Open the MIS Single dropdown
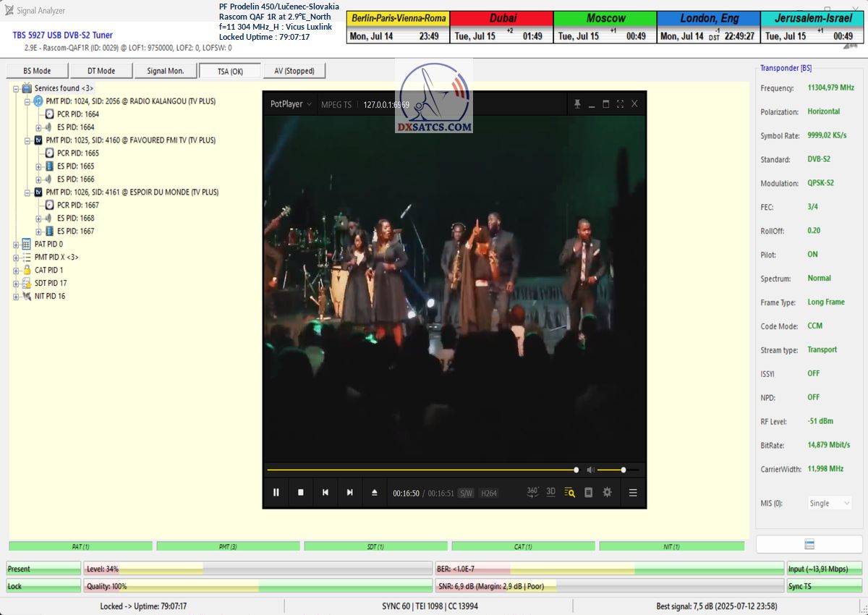 829,504
